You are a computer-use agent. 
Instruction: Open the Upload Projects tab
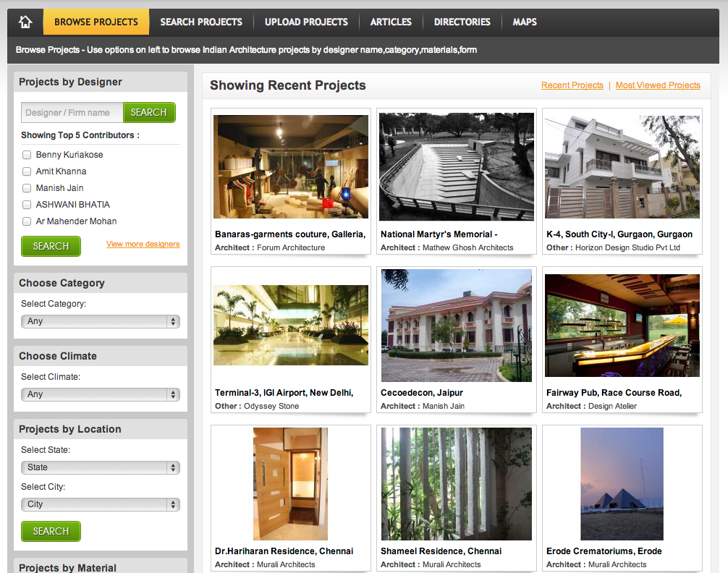(306, 22)
